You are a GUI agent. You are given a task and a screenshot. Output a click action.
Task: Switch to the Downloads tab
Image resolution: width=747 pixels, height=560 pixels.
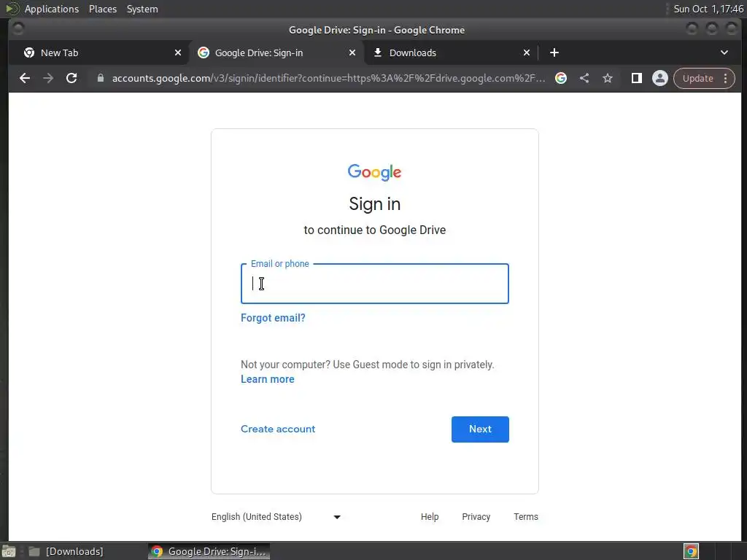[452, 52]
